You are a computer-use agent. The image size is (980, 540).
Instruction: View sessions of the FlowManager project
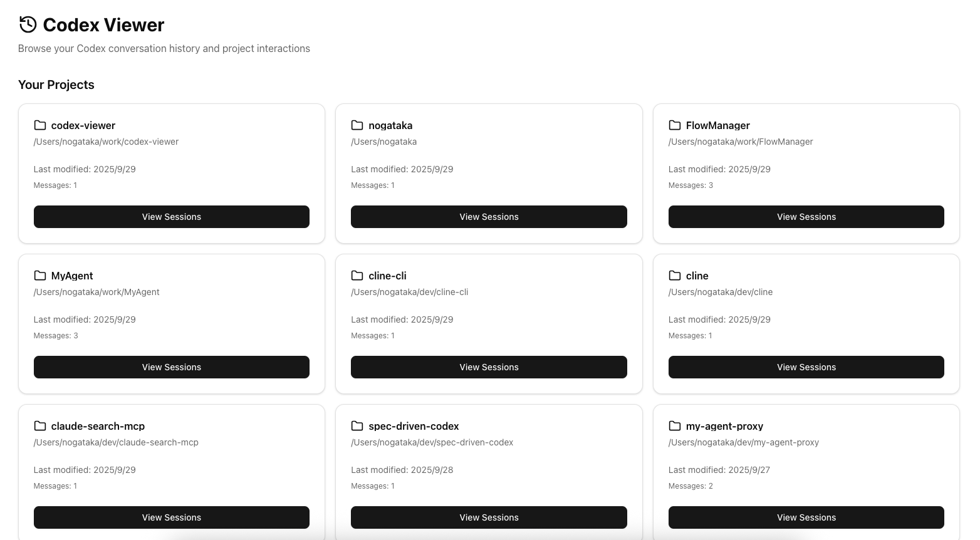806,217
